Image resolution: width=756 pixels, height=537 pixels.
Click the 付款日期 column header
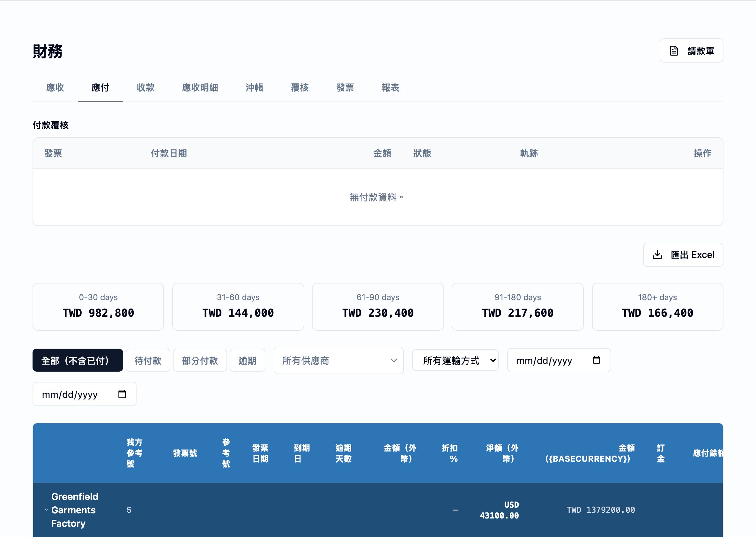click(169, 153)
